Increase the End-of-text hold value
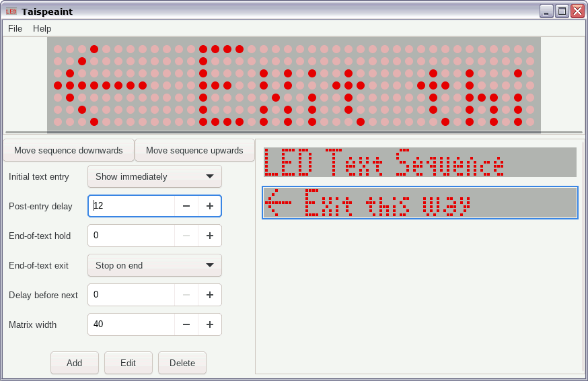This screenshot has width=588, height=381. click(x=210, y=236)
